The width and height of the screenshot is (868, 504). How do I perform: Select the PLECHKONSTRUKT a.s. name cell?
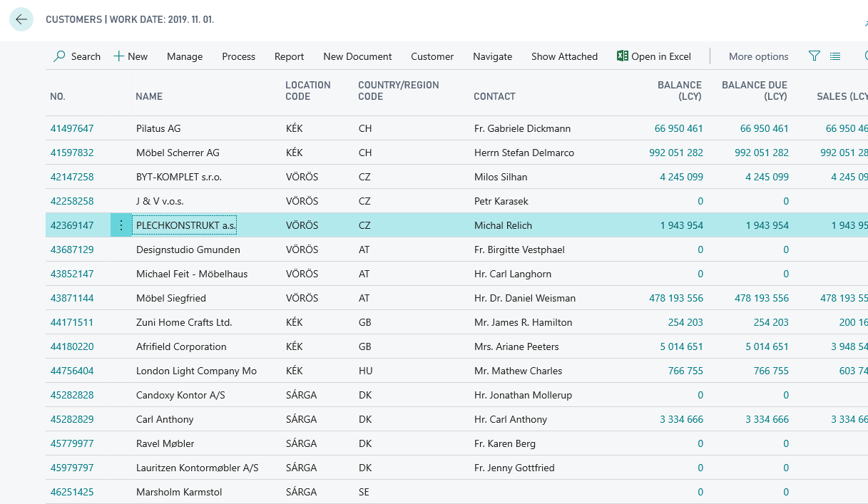[x=186, y=225]
